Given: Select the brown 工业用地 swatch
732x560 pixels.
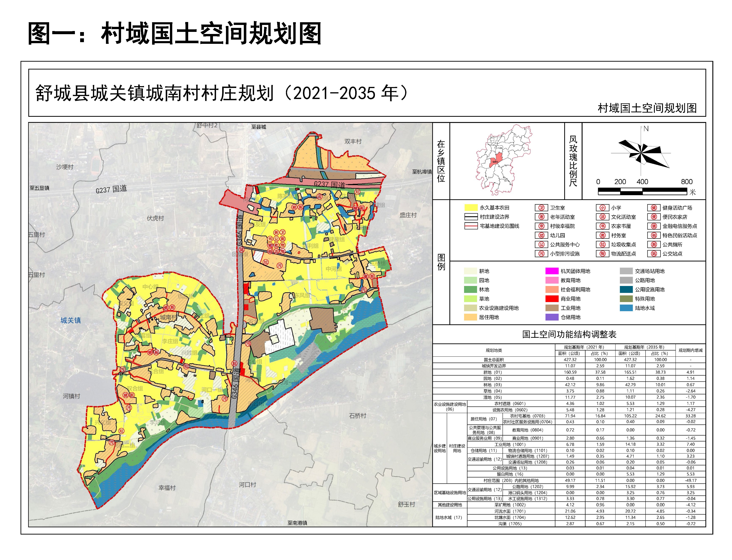Looking at the screenshot, I should (552, 308).
